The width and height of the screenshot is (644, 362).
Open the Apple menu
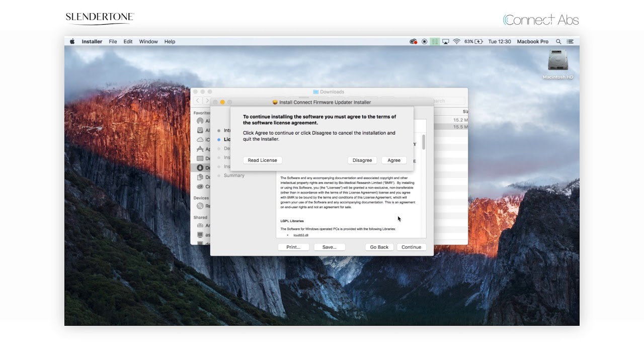click(x=72, y=42)
